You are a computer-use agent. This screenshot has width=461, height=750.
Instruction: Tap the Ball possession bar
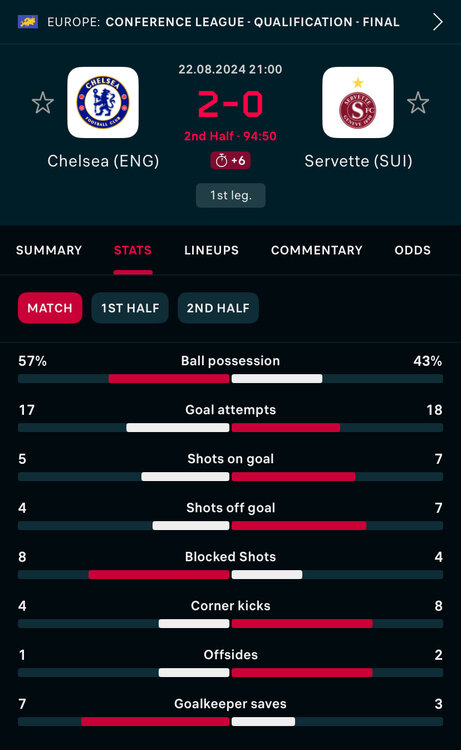tap(230, 379)
